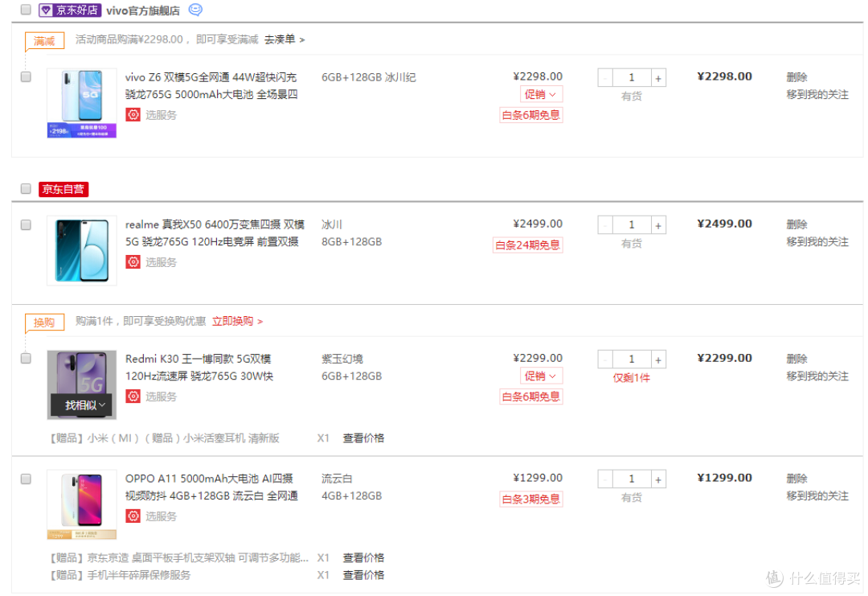868x596 pixels.
Task: Click service icon under vivo Z6 item
Action: point(133,115)
